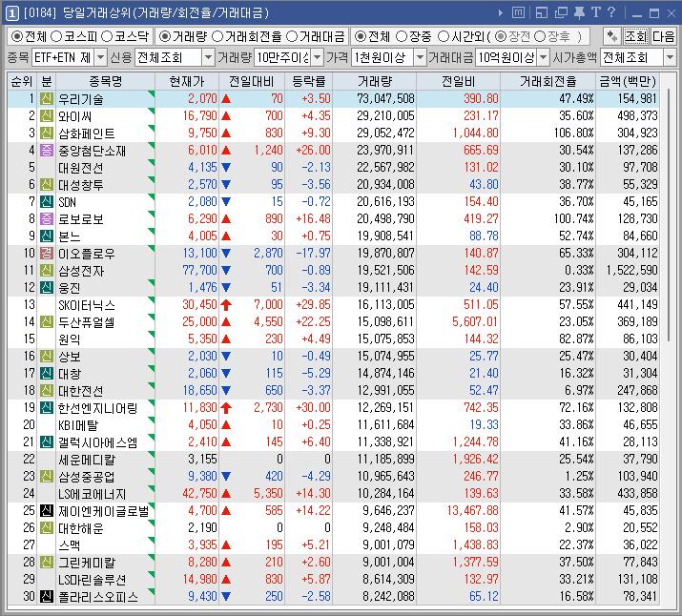Click the small right-arrow icon in title bar
Screen dimensions: 682x616
pyautogui.click(x=501, y=13)
